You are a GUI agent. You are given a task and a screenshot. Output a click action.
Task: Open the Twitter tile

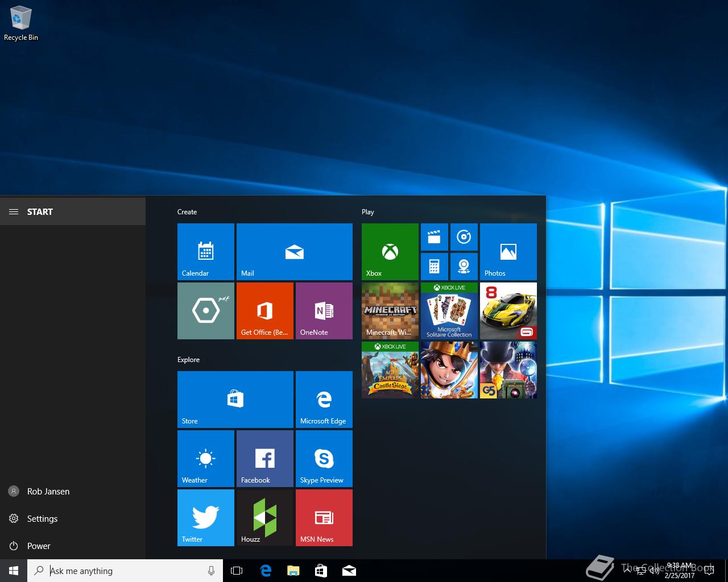[206, 518]
